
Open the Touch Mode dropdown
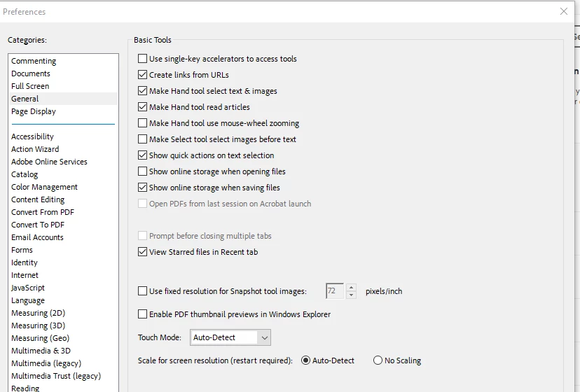[230, 337]
